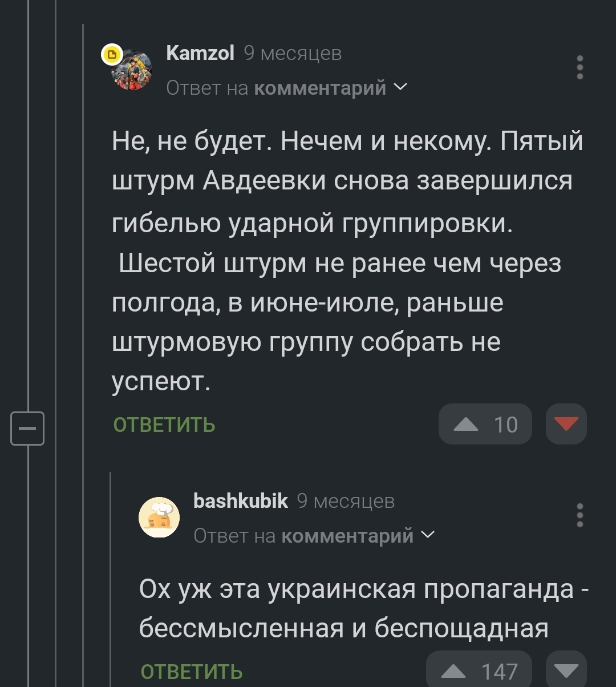Expand "Ответ на комментарий" under bashkubik
The width and height of the screenshot is (616, 687).
314,536
